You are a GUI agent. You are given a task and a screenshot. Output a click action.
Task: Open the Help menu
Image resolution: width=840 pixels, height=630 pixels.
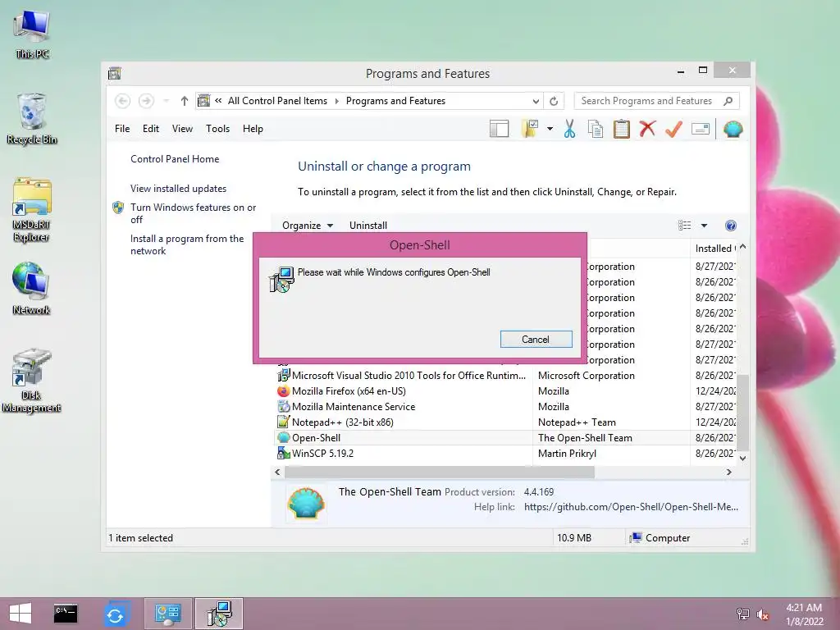[x=253, y=129]
